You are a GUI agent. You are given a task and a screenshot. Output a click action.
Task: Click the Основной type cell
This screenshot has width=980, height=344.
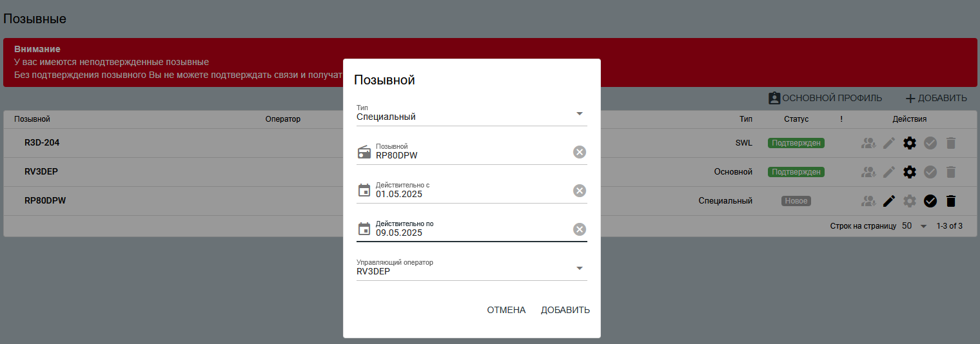tap(733, 172)
